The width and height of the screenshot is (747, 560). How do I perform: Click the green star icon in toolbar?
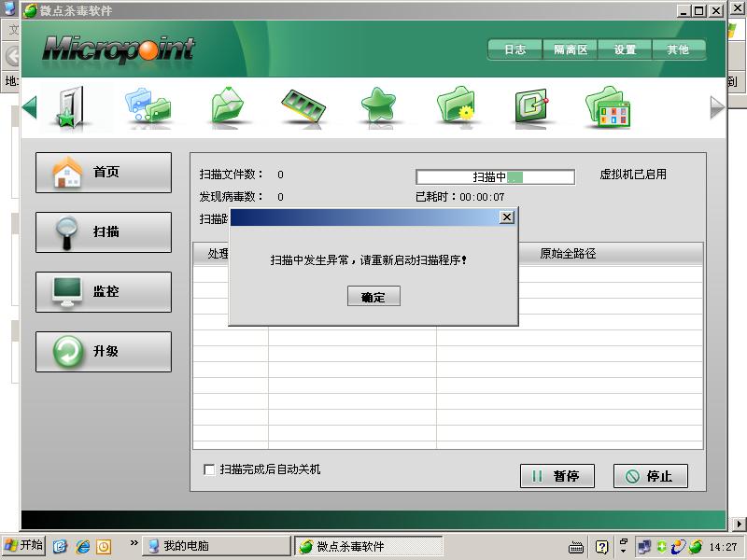point(378,106)
